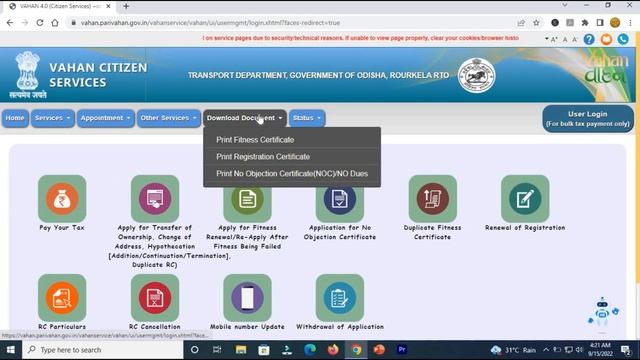Open Apply for Transfer of Ownership icon

[x=155, y=199]
